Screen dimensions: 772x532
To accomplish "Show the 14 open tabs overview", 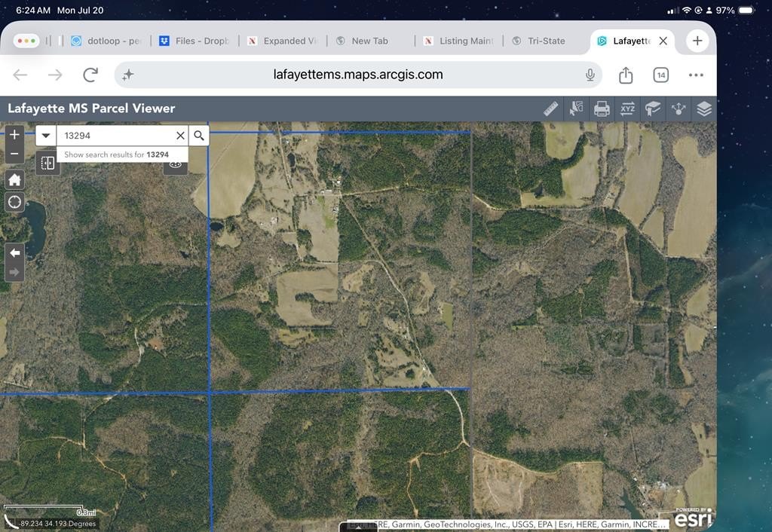I will point(660,75).
